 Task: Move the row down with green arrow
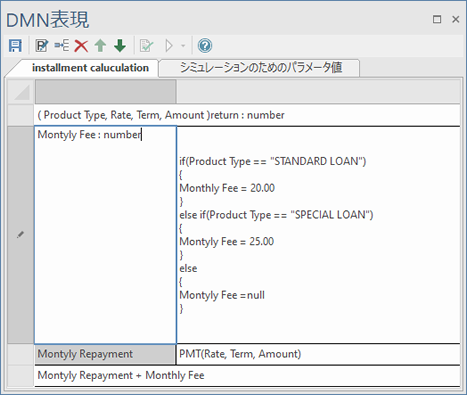click(x=120, y=46)
